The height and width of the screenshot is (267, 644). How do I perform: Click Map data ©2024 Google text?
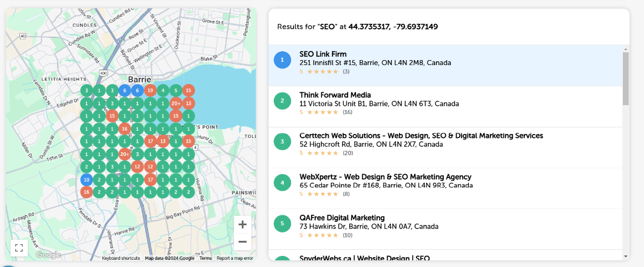click(x=170, y=258)
